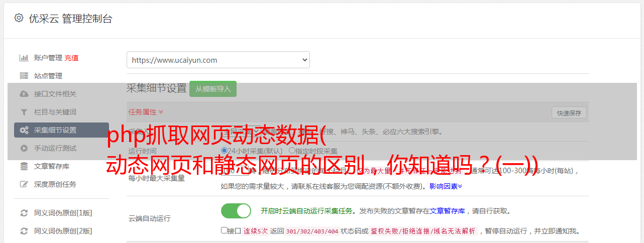Toggle the 云端自动运行 green switch
Viewport: 644px width, 243px height.
[x=236, y=211]
